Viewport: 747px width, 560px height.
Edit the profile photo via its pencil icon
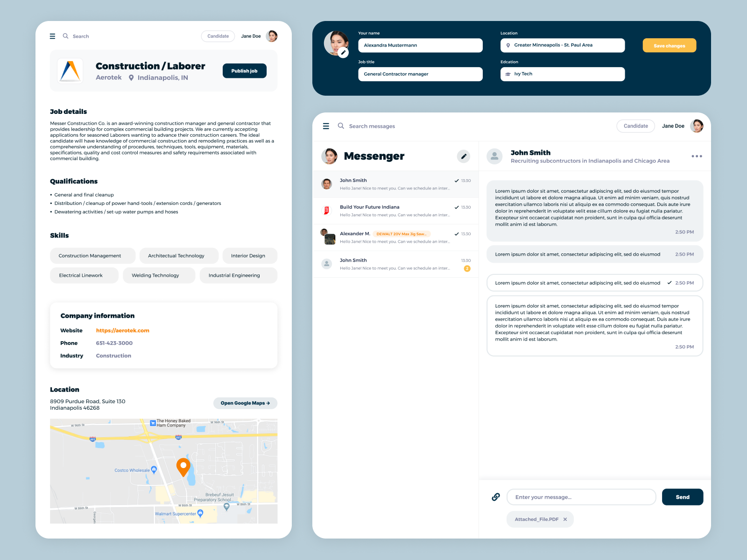(x=344, y=52)
